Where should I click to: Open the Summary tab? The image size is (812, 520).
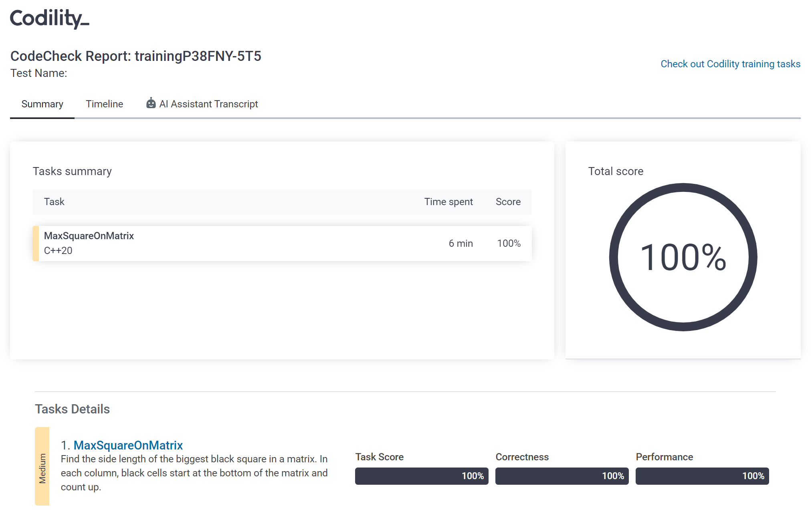point(42,104)
